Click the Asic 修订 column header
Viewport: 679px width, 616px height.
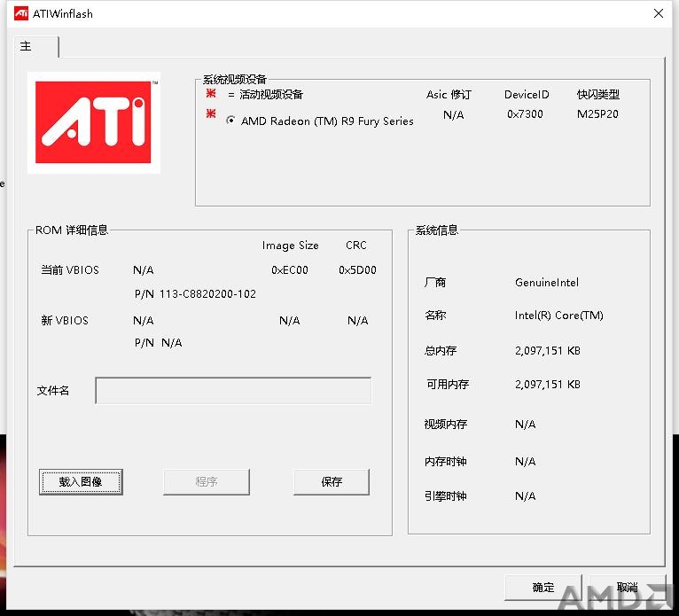[x=449, y=94]
